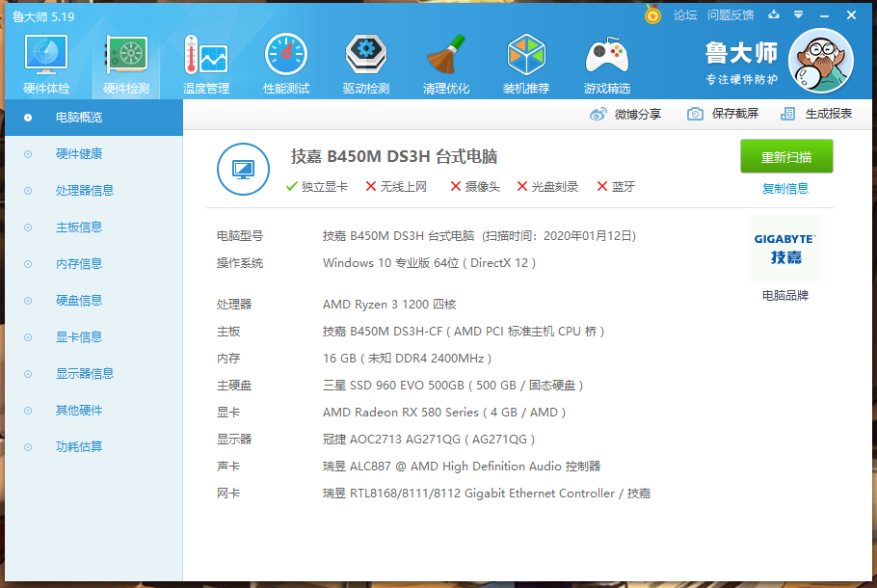Launch 性能测试 performance benchmark

coord(286,64)
